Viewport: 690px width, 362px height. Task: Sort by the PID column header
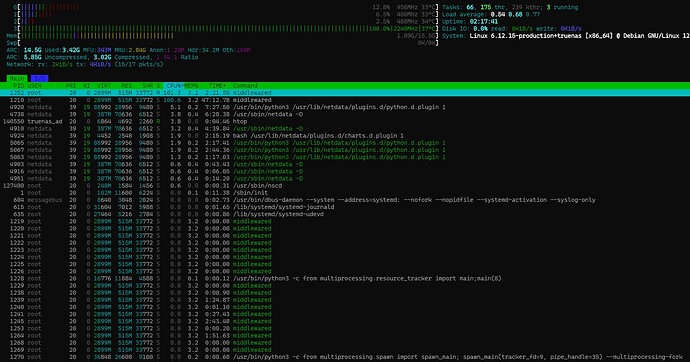click(18, 86)
